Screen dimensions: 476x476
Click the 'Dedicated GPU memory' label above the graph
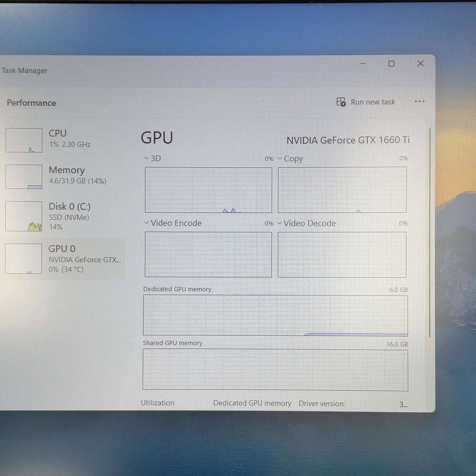177,289
